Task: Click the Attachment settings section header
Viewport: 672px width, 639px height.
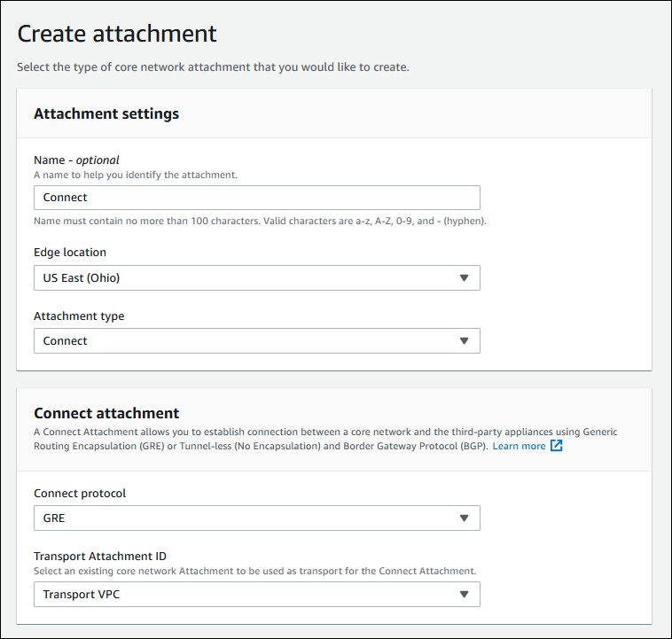Action: 106,113
